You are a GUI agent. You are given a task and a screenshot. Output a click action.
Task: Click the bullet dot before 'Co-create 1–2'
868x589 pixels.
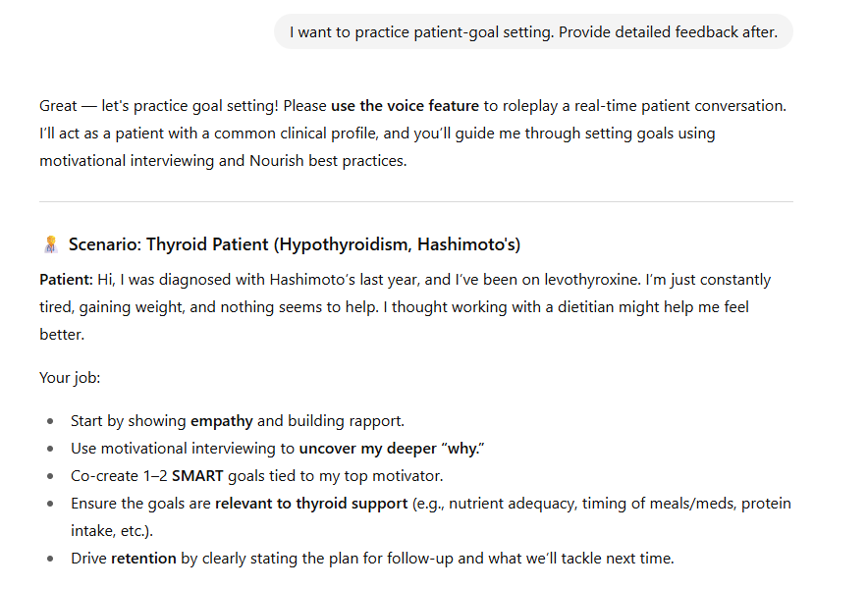pos(50,476)
